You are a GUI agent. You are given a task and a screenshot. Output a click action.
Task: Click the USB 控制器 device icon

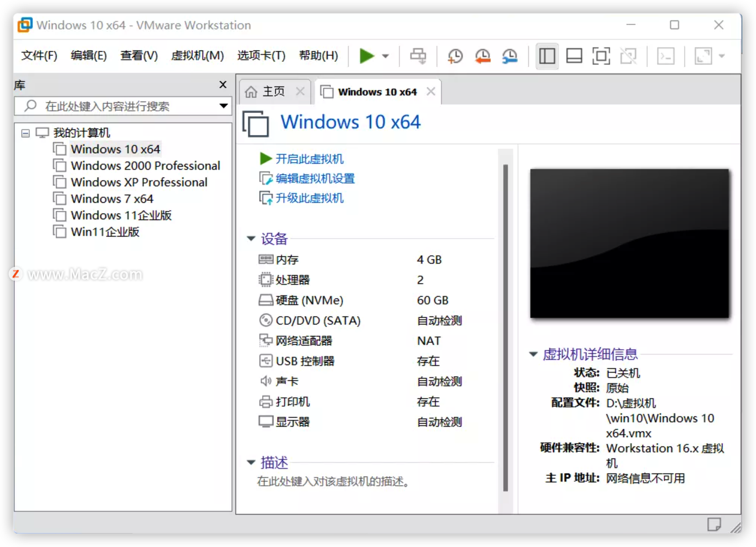coord(266,361)
